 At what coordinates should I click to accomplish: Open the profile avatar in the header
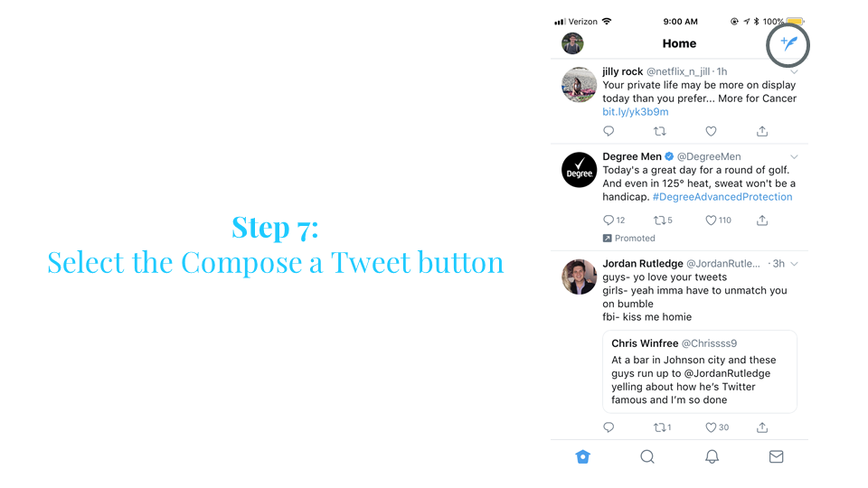572,43
